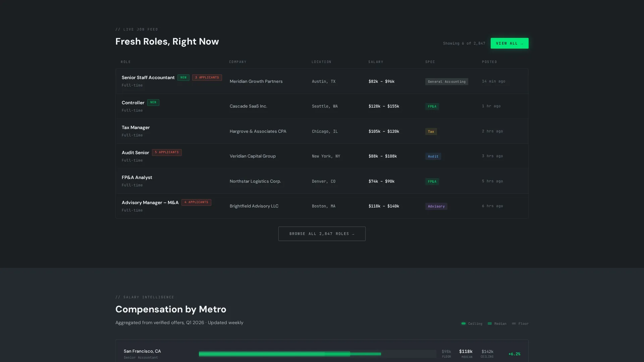
Task: Click the +6.2% change value
Action: coord(514,354)
